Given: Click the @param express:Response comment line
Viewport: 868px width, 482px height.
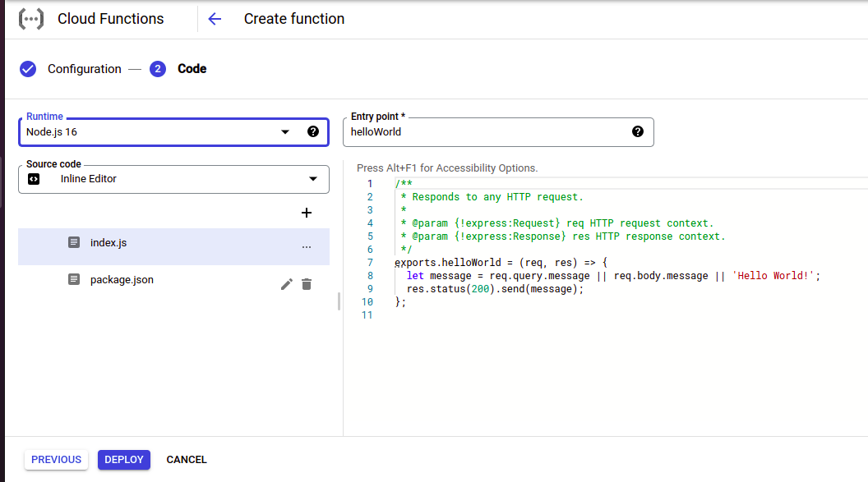Looking at the screenshot, I should [x=563, y=236].
